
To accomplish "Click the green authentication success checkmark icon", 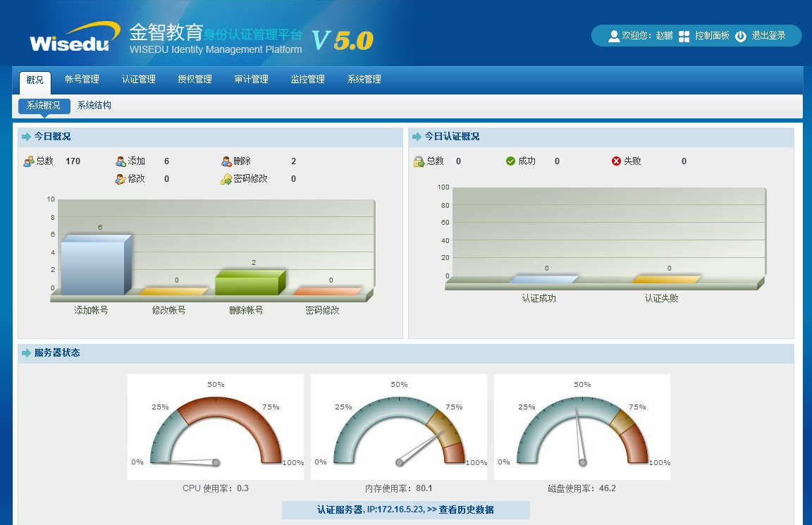I will [x=510, y=161].
